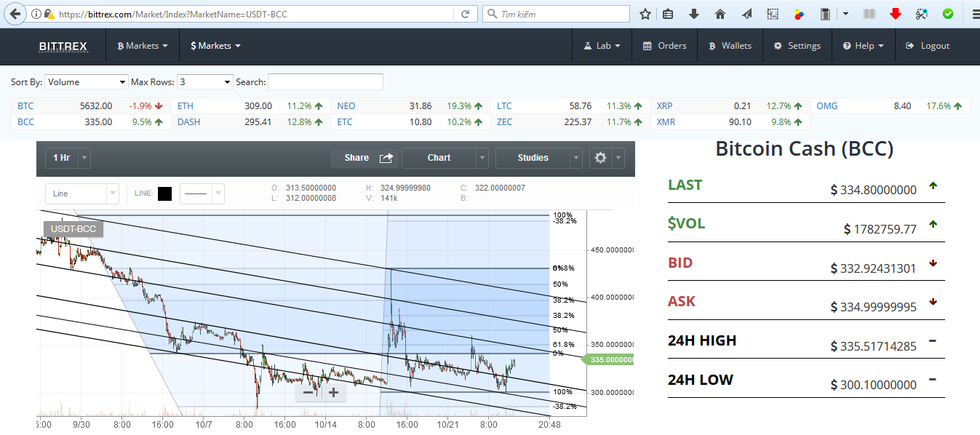Click the browser URL address field
The image size is (980, 435).
(255, 14)
